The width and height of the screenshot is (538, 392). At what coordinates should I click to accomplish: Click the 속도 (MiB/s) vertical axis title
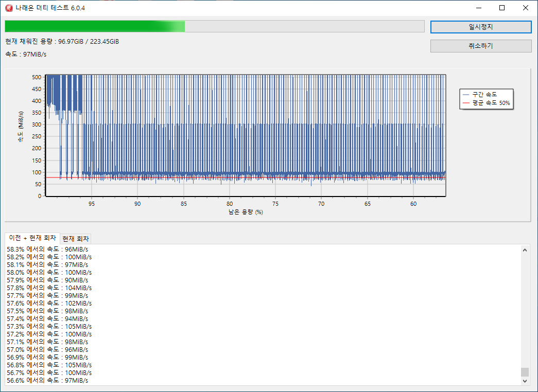(x=21, y=127)
